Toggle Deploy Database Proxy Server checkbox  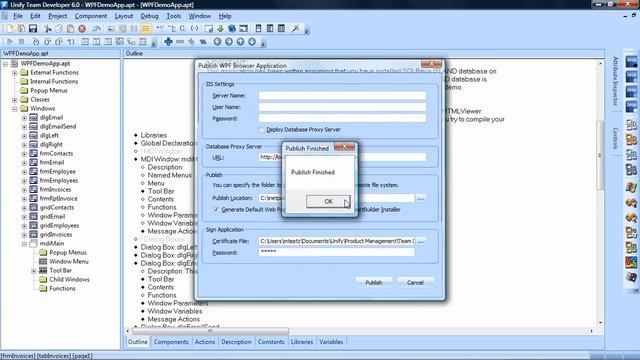pyautogui.click(x=262, y=130)
